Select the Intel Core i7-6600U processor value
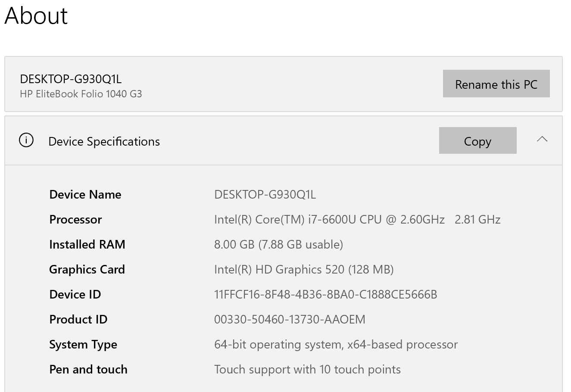 [357, 219]
